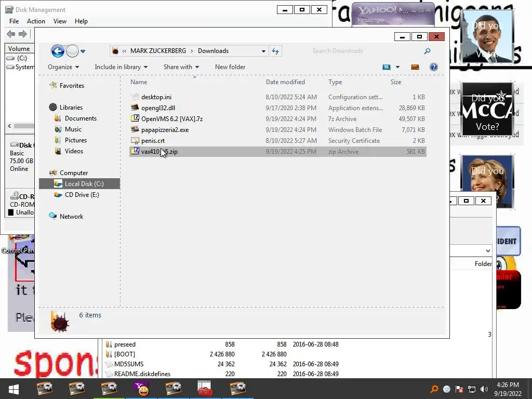The height and width of the screenshot is (399, 532).
Task: Select Local Disk (C:) in sidebar
Action: tap(79, 184)
